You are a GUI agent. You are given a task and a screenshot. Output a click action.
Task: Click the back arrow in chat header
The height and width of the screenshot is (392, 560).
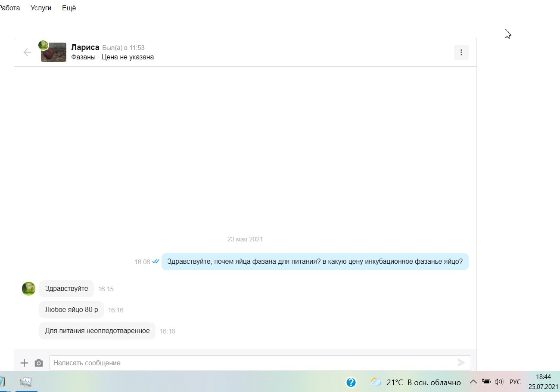(27, 52)
